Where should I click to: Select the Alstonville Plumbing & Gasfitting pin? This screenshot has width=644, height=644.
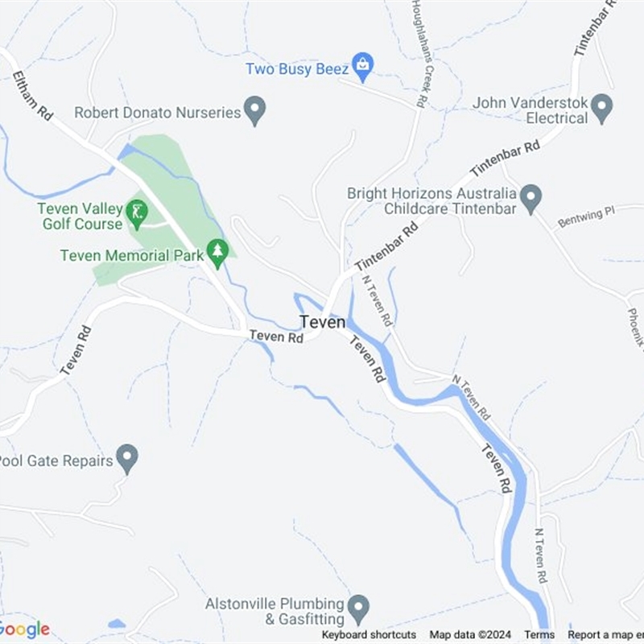[358, 610]
